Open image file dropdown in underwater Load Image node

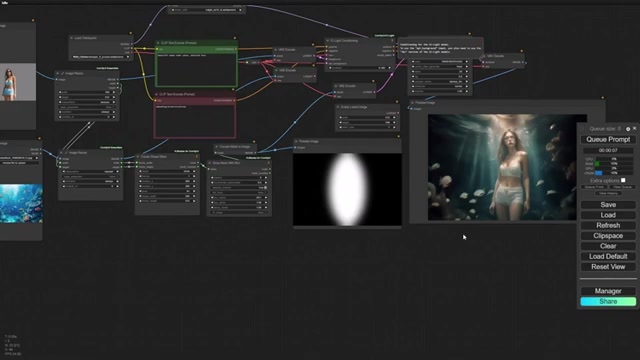pos(19,158)
